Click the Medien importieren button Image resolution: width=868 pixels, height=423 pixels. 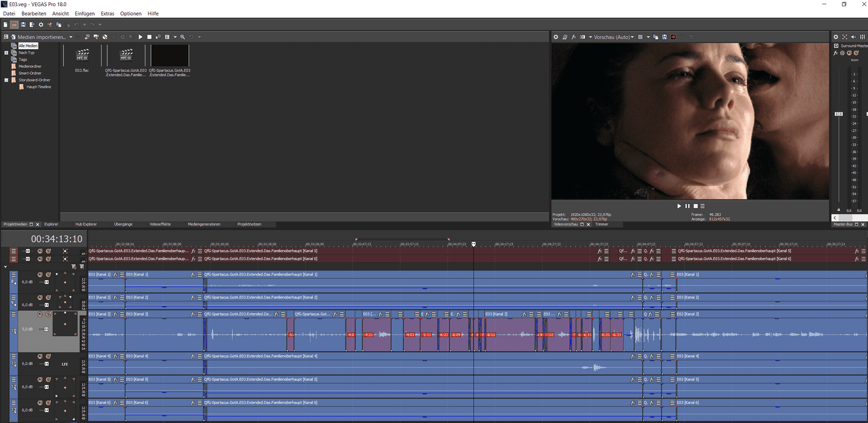pyautogui.click(x=38, y=37)
